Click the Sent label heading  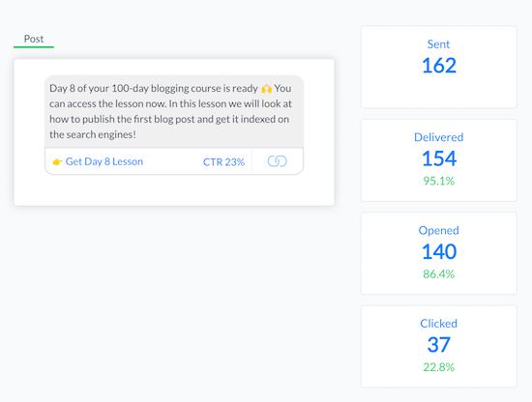[x=438, y=44]
